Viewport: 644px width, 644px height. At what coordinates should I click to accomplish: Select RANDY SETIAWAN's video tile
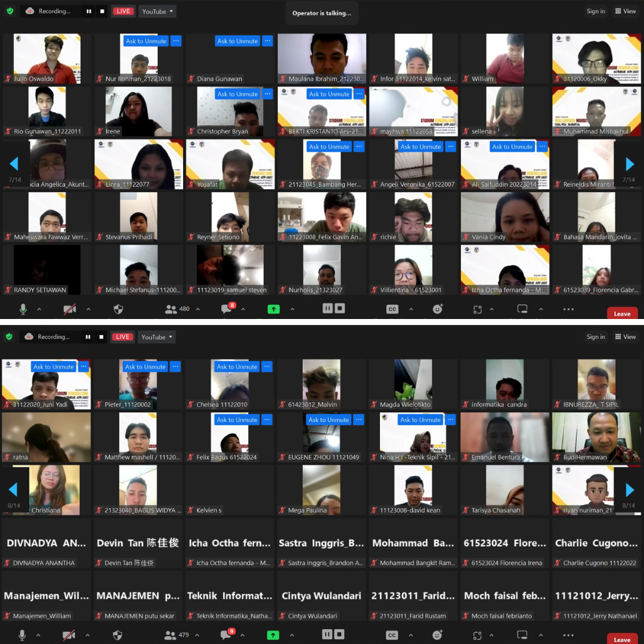pos(47,270)
